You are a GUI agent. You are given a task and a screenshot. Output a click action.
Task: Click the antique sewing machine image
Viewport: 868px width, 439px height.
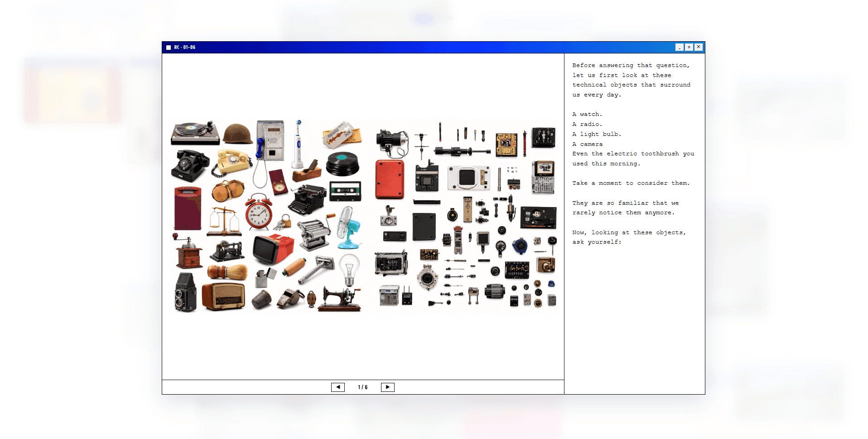click(x=339, y=299)
